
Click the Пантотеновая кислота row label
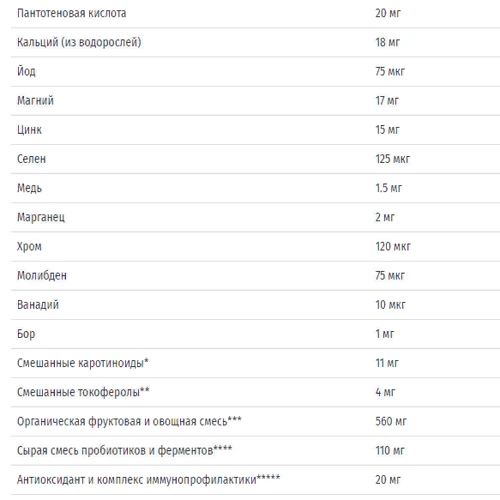tap(72, 13)
